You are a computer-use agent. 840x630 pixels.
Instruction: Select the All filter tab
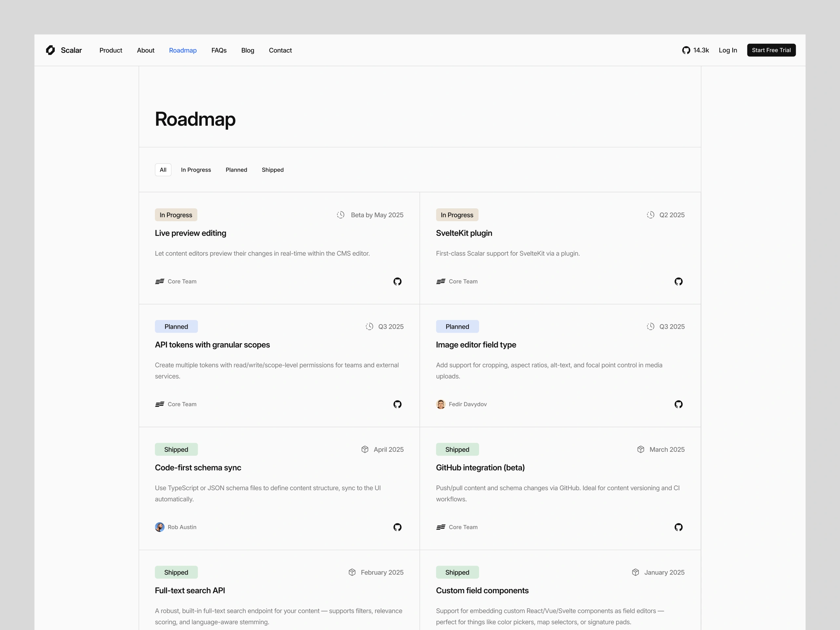pyautogui.click(x=163, y=170)
